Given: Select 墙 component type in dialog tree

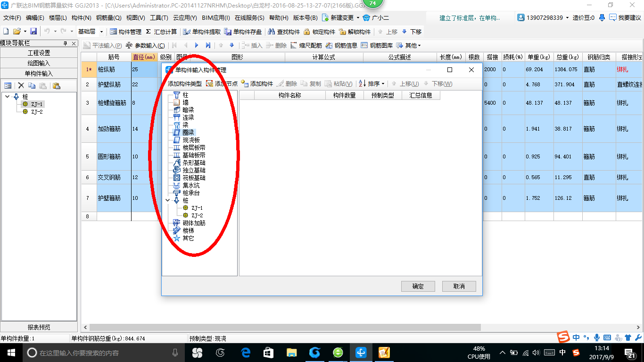Looking at the screenshot, I should 185,102.
